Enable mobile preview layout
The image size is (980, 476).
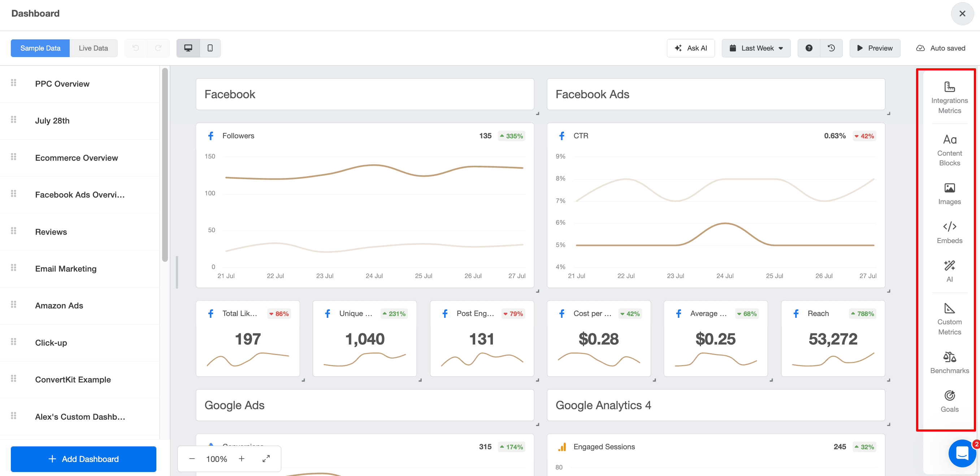[210, 48]
